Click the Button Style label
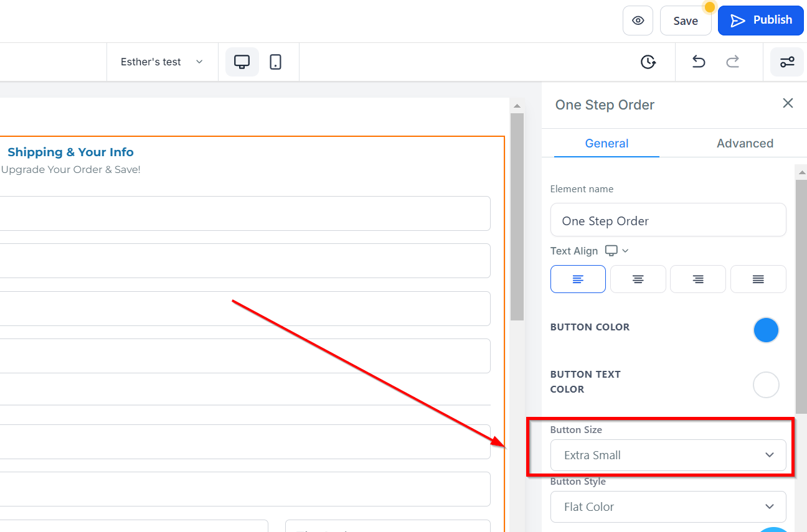The image size is (807, 532). 578,481
